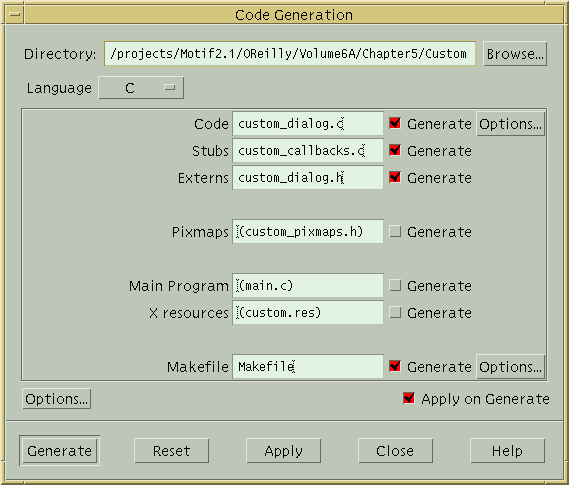Click the Apply button
Screen dimensions: 569x485
283,451
